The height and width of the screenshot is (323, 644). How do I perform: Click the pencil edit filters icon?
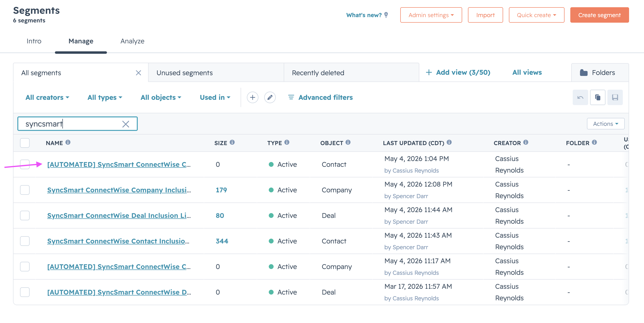(270, 97)
